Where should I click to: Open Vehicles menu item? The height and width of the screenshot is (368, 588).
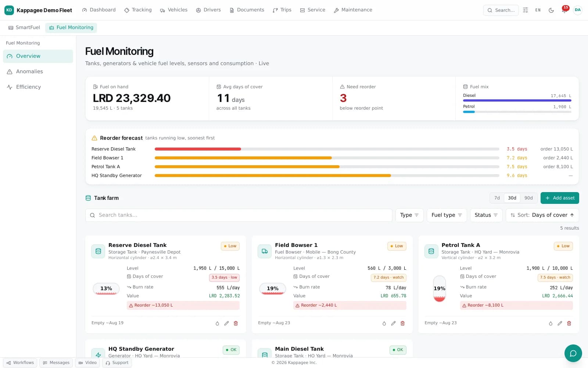pyautogui.click(x=174, y=10)
